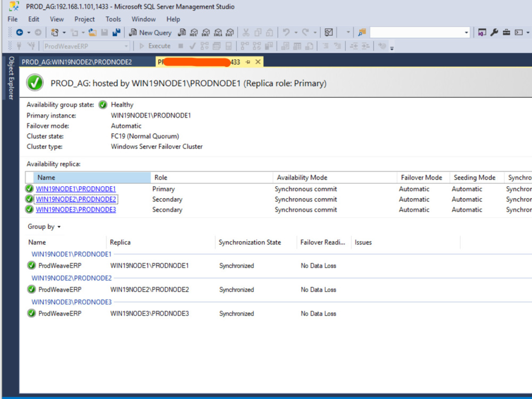
Task: Click the Decrease Indent icon
Action: pyautogui.click(x=354, y=46)
